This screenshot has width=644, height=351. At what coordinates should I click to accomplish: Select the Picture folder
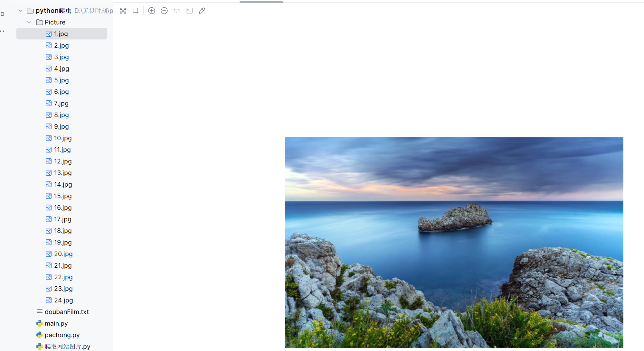coord(55,22)
